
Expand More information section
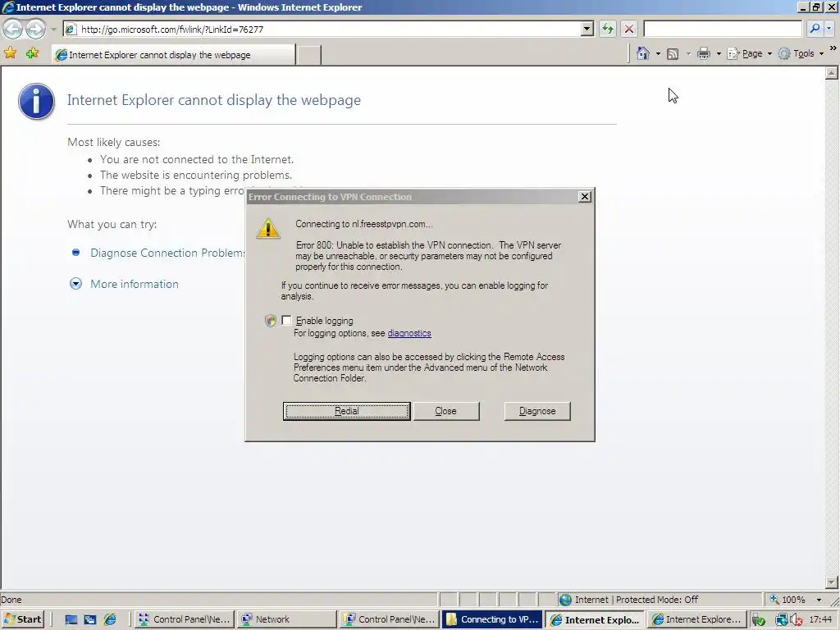134,284
